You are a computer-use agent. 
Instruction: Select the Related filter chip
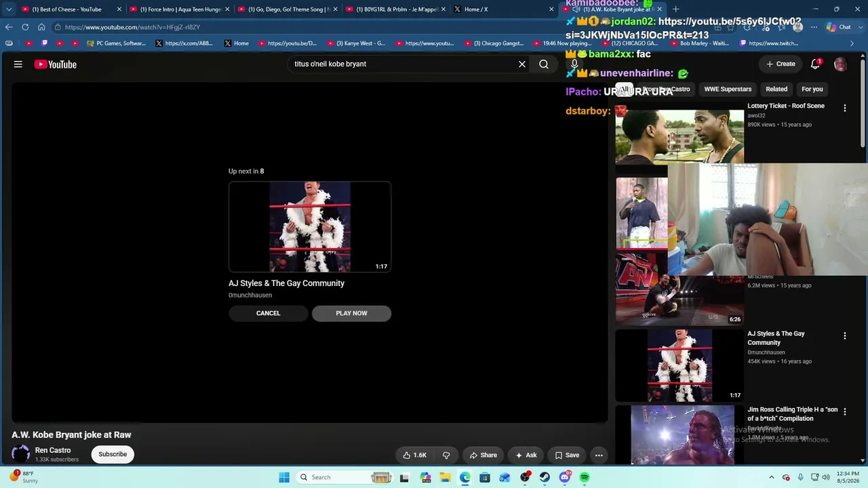tap(776, 89)
